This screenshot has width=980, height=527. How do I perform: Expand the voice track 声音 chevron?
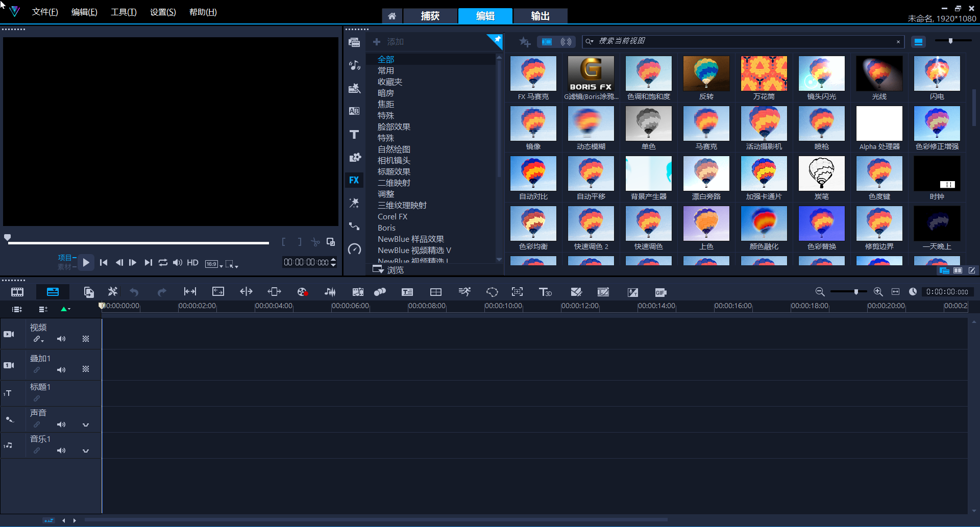[86, 424]
